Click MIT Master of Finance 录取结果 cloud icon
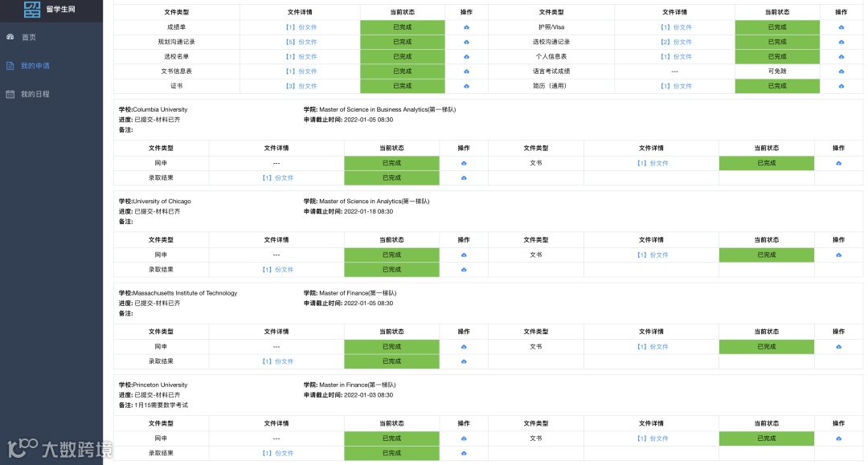 pos(464,361)
